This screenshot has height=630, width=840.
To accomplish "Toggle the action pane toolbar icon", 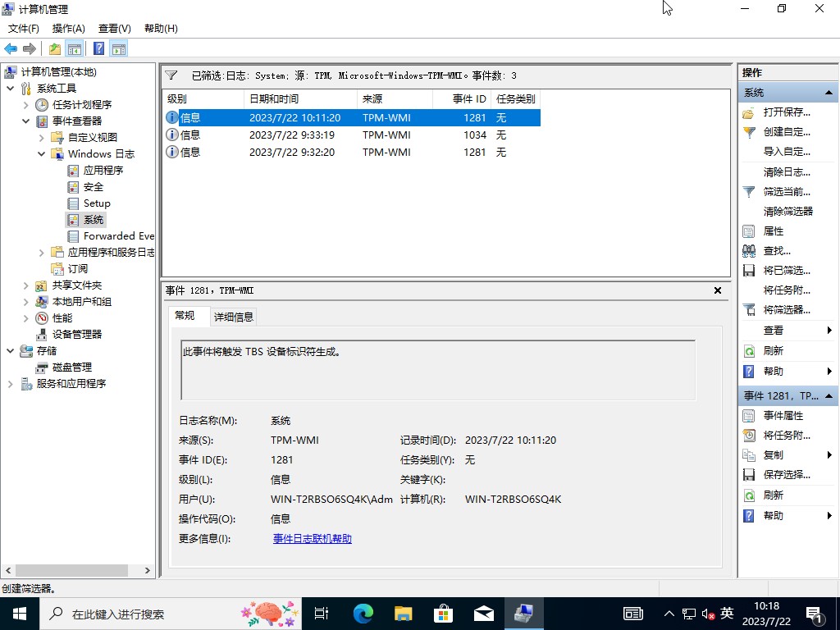I will 119,48.
